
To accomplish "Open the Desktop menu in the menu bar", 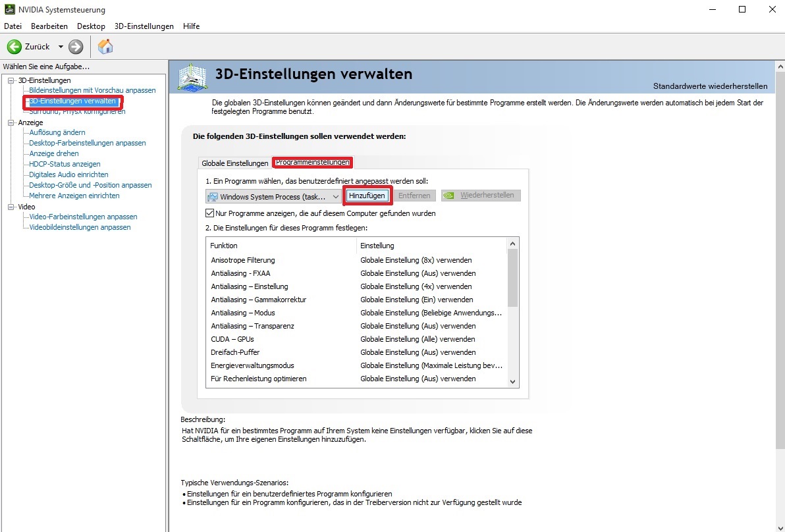I will tap(91, 26).
